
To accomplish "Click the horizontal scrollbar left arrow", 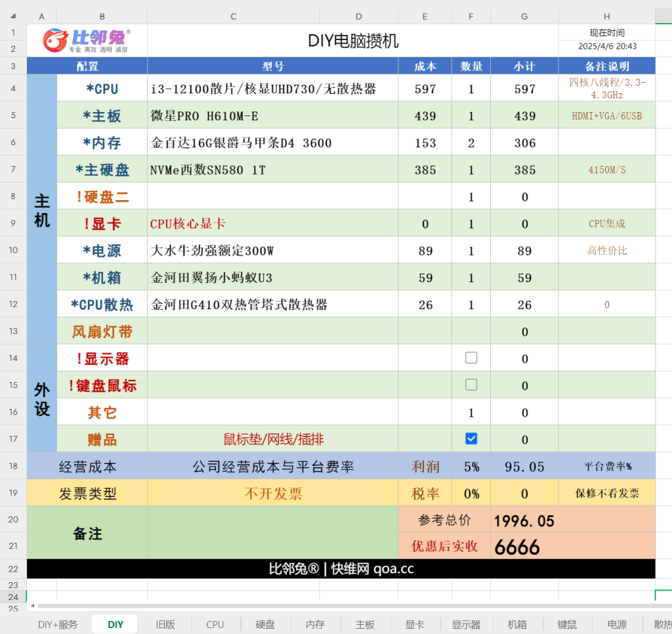I will click(x=33, y=606).
